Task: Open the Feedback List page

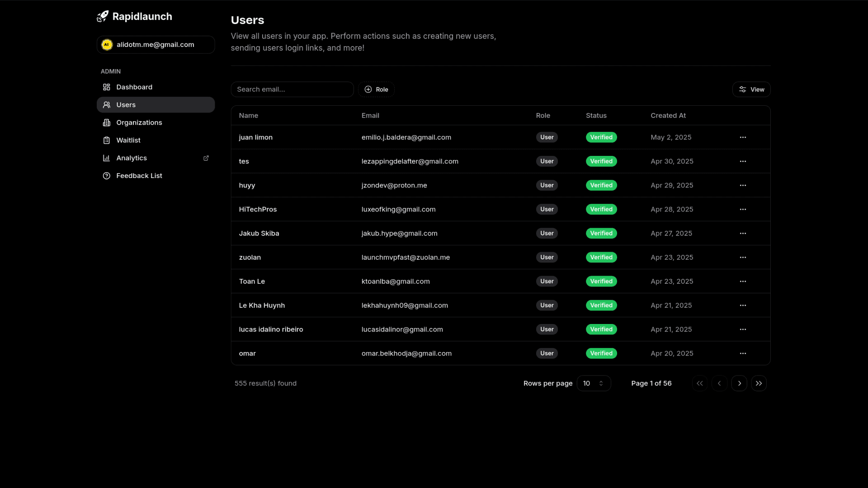Action: (139, 176)
